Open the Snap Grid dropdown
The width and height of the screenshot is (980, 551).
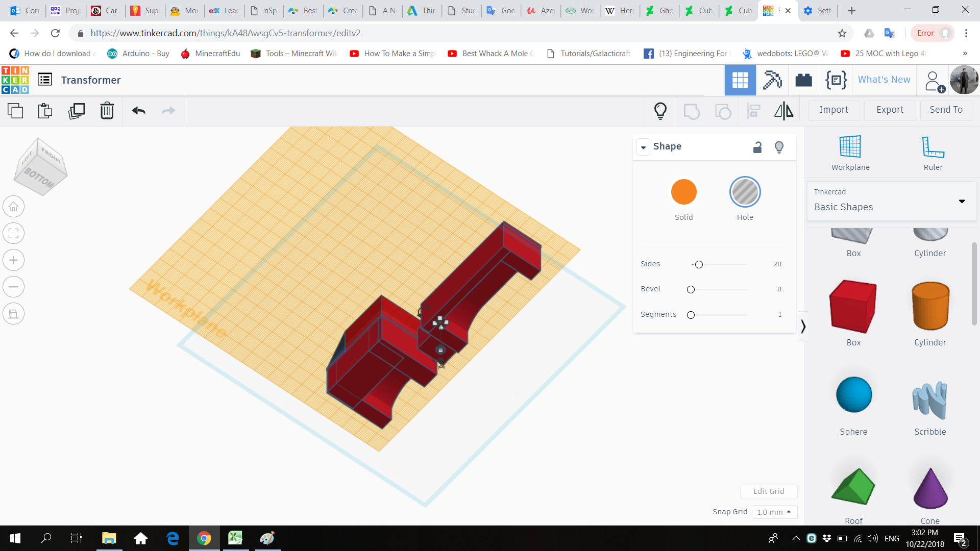coord(774,512)
